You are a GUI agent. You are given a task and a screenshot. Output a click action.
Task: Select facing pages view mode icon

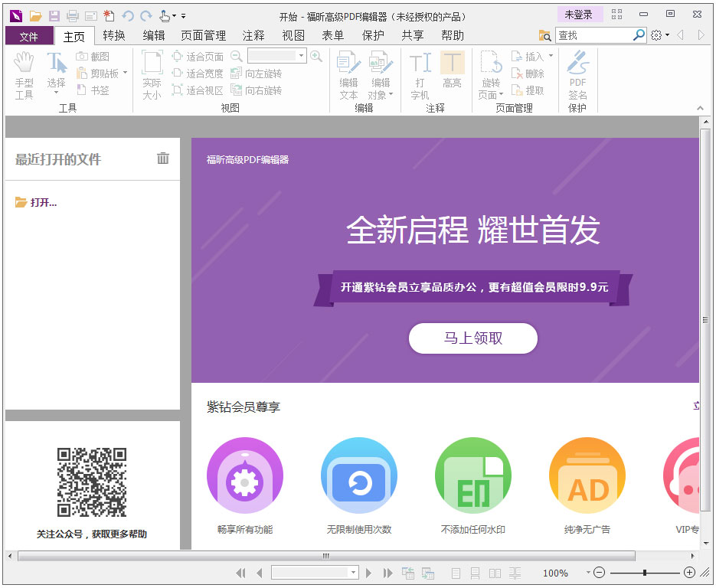495,573
